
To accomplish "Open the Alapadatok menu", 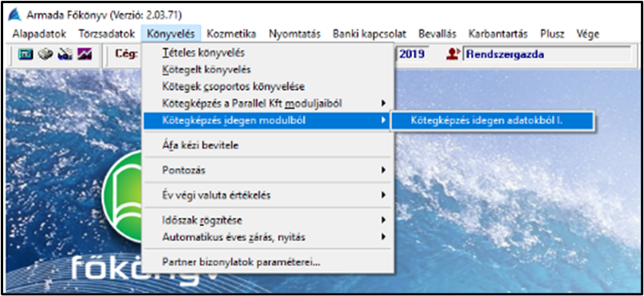I will [x=39, y=34].
